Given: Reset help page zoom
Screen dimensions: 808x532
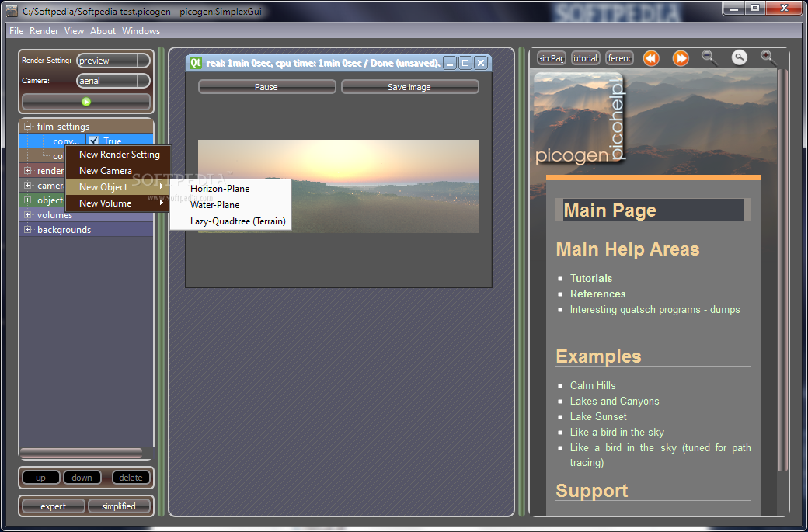Looking at the screenshot, I should click(x=740, y=57).
